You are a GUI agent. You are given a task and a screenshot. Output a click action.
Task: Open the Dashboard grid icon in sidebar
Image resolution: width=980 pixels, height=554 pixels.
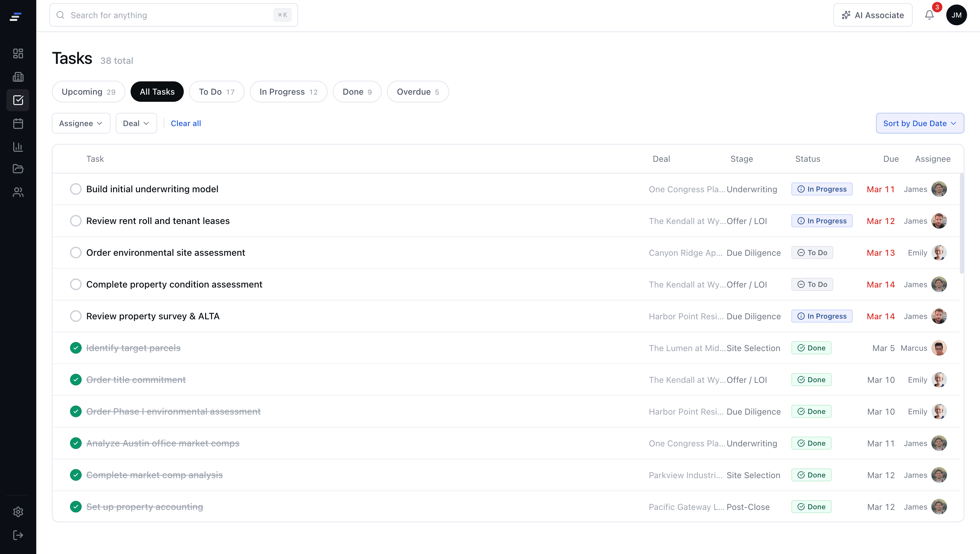click(x=18, y=53)
